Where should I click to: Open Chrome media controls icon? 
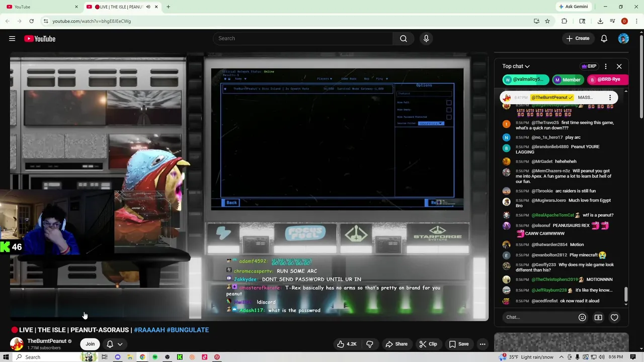(612, 21)
